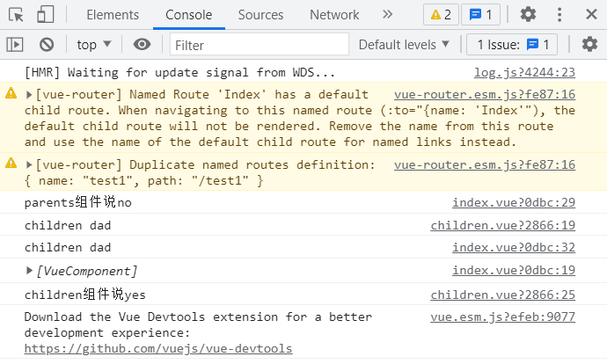
Task: Select the 'children组件说yes' log text
Action: (85, 295)
